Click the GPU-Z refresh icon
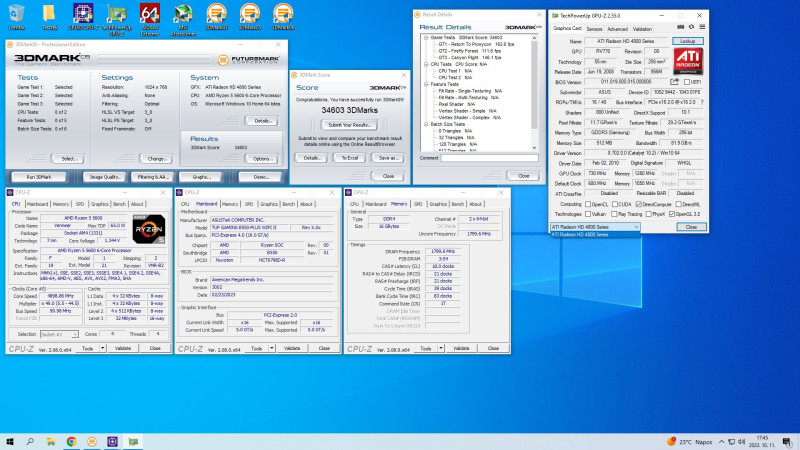800x450 pixels. [x=691, y=27]
